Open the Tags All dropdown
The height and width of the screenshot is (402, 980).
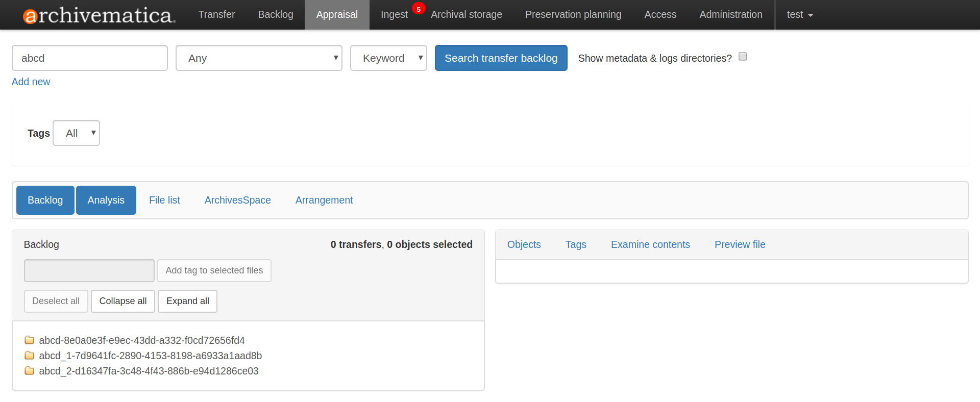(76, 133)
